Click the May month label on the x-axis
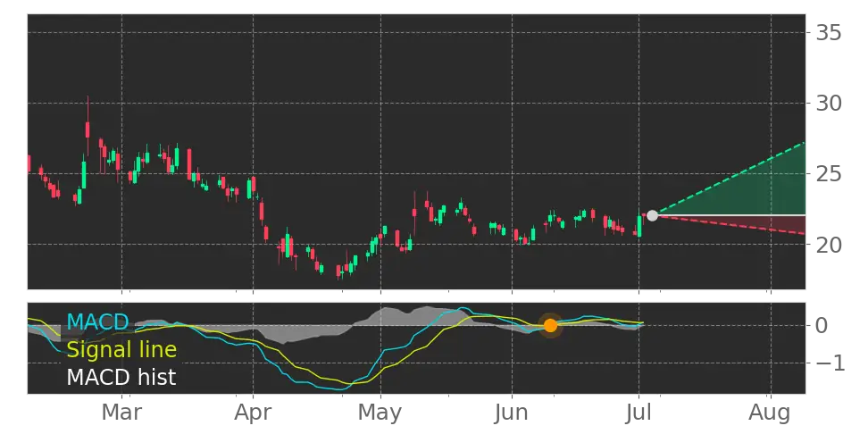This screenshot has width=868, height=434. coord(380,413)
